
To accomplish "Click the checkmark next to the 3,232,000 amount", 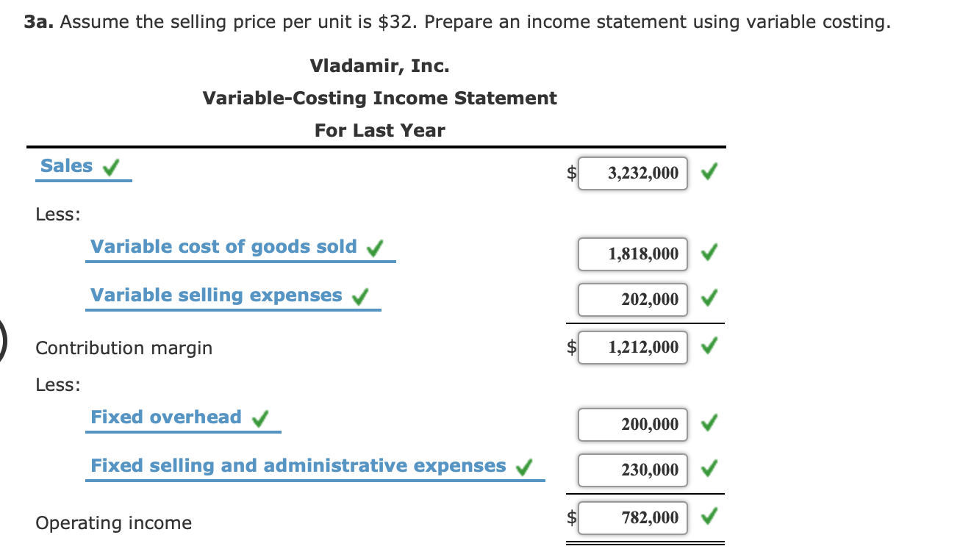I will click(708, 173).
